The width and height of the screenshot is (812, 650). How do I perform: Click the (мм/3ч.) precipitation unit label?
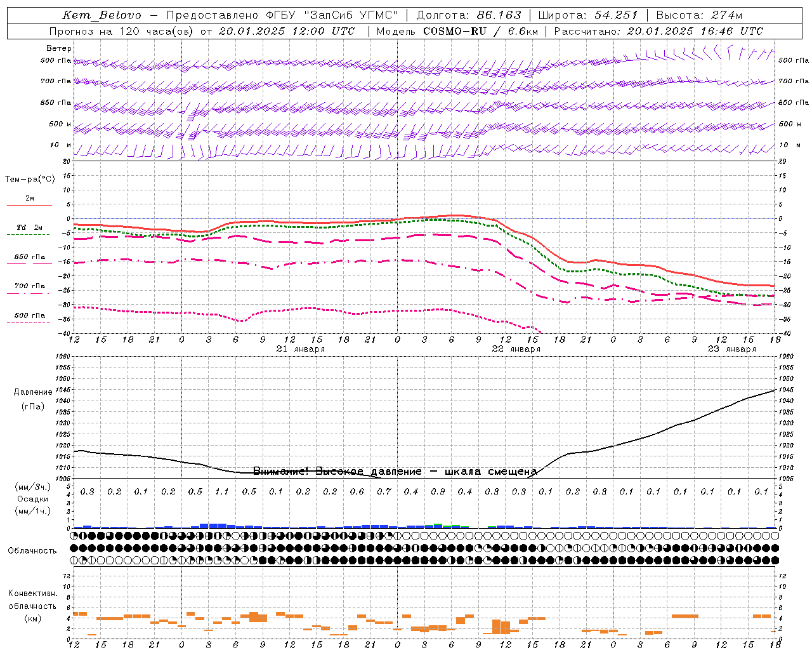coord(33,487)
